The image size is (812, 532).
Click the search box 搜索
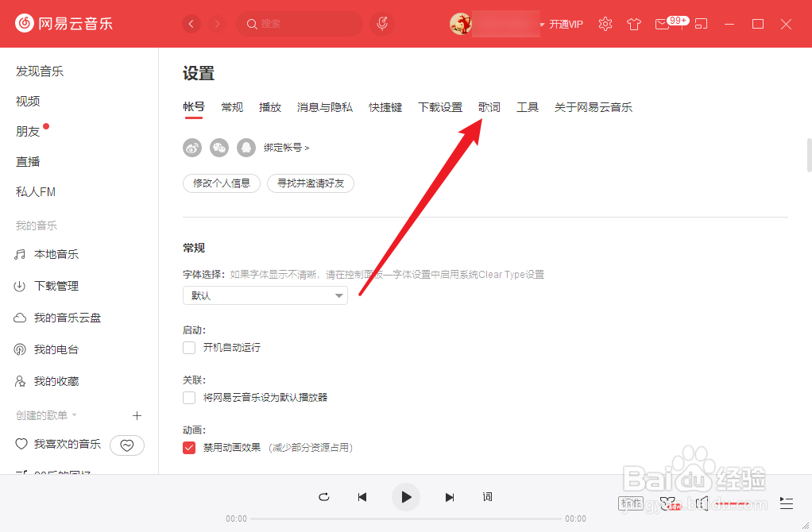(300, 24)
